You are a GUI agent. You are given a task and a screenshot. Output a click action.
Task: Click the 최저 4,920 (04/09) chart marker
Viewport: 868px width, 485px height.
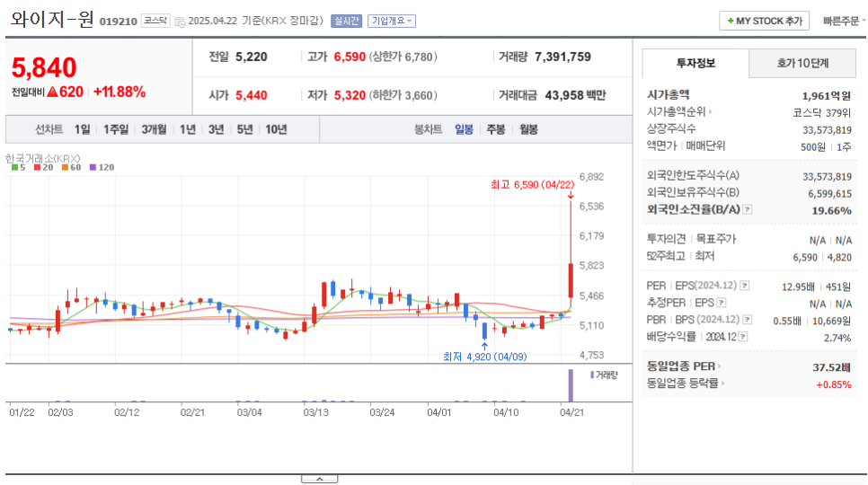coord(485,357)
